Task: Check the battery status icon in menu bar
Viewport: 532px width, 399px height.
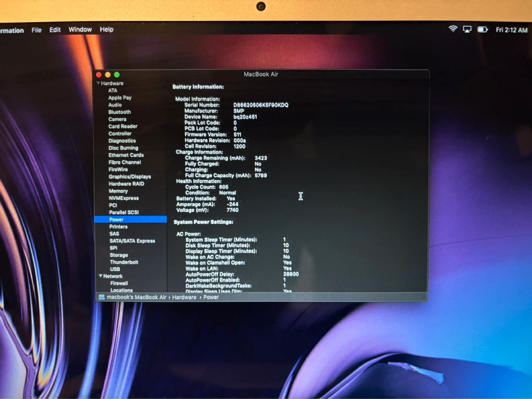Action: click(482, 30)
